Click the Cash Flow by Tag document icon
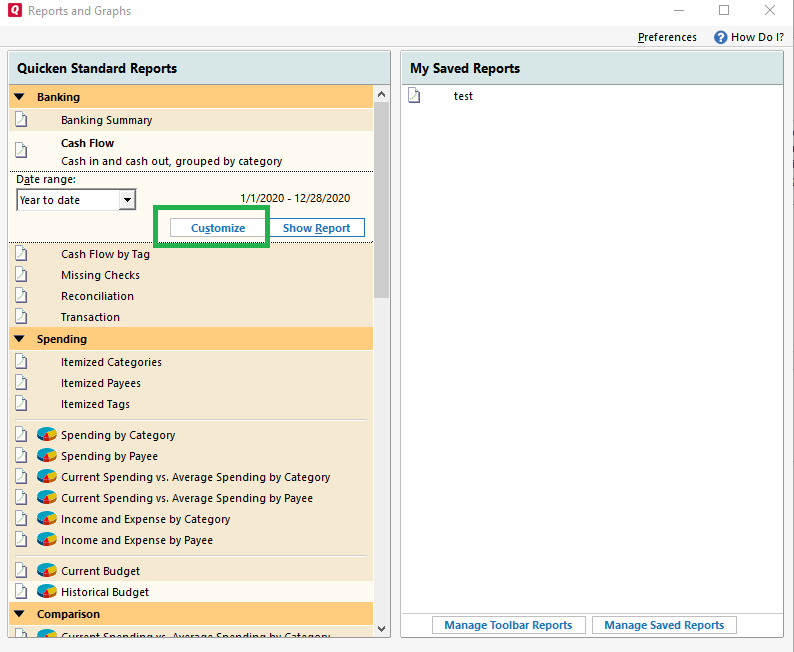The width and height of the screenshot is (794, 652). click(x=21, y=253)
